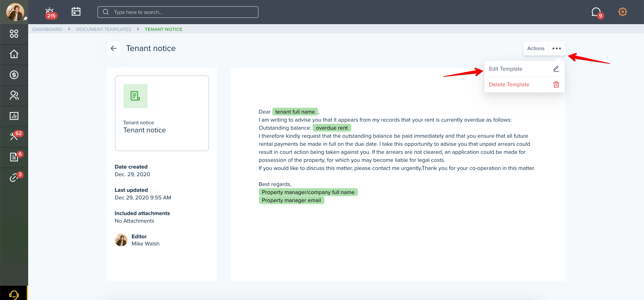Click the magnifier icon in search box
The image size is (644, 300).
[x=106, y=12]
